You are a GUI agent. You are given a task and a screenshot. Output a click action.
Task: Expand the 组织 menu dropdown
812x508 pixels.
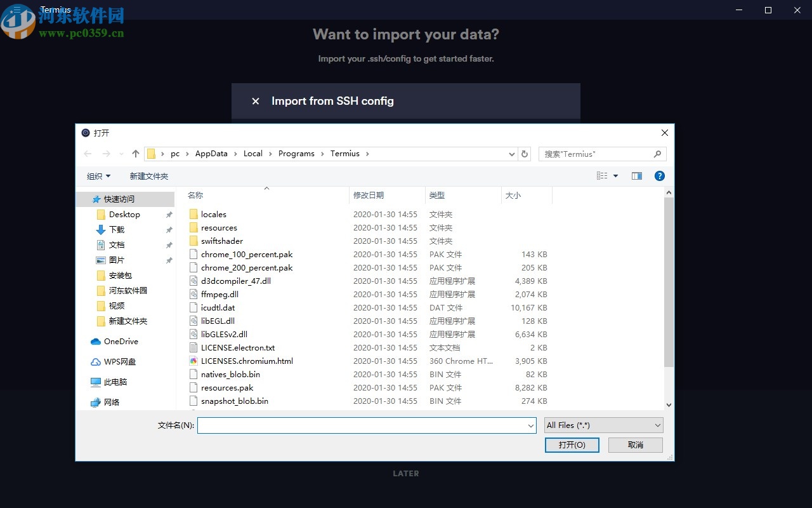pos(99,176)
